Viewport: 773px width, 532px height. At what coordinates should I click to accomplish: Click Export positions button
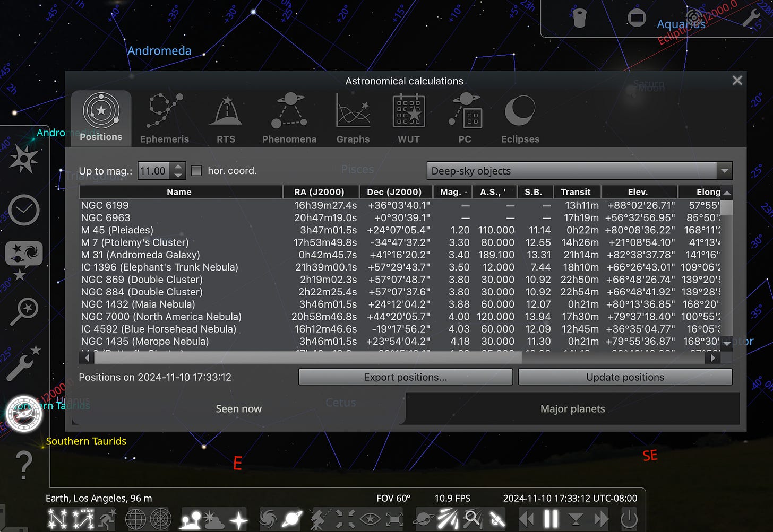pos(406,377)
